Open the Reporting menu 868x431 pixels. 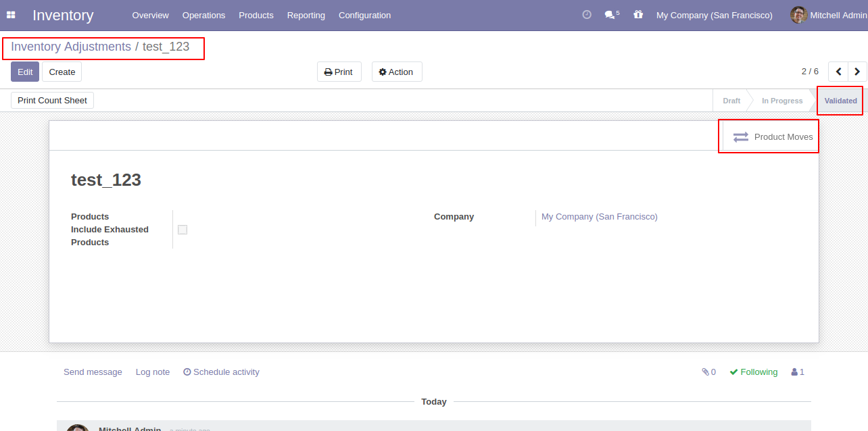[x=306, y=15]
